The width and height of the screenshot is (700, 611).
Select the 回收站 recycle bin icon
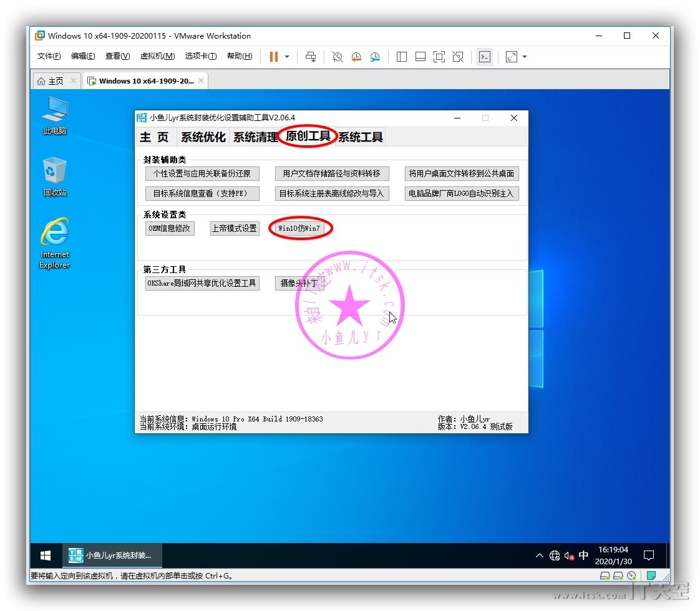coord(54,177)
